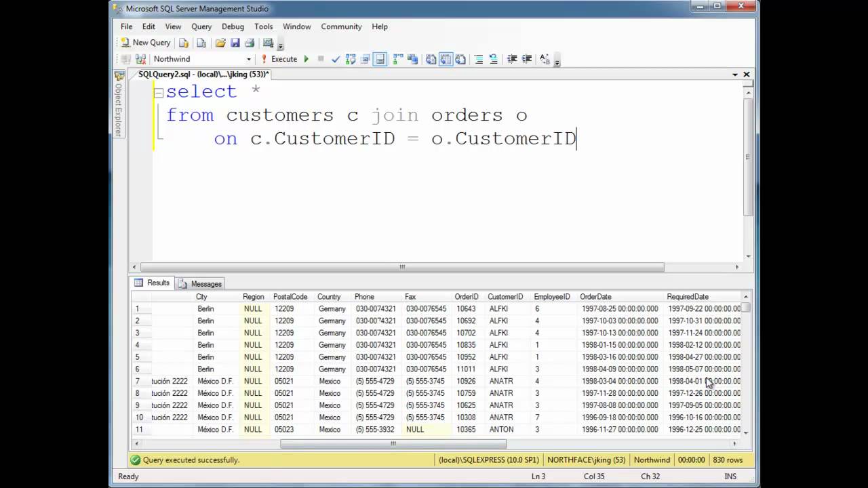
Task: Collapse the select statement outline box
Action: [159, 93]
